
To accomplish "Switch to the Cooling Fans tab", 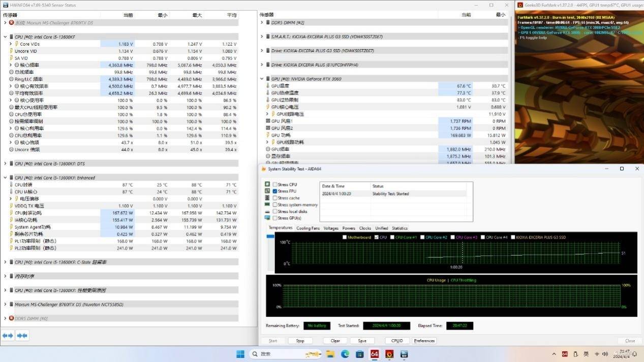I will (x=308, y=228).
